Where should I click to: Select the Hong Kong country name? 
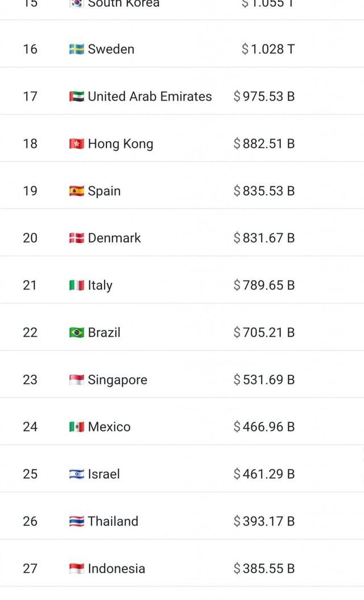[x=121, y=144]
